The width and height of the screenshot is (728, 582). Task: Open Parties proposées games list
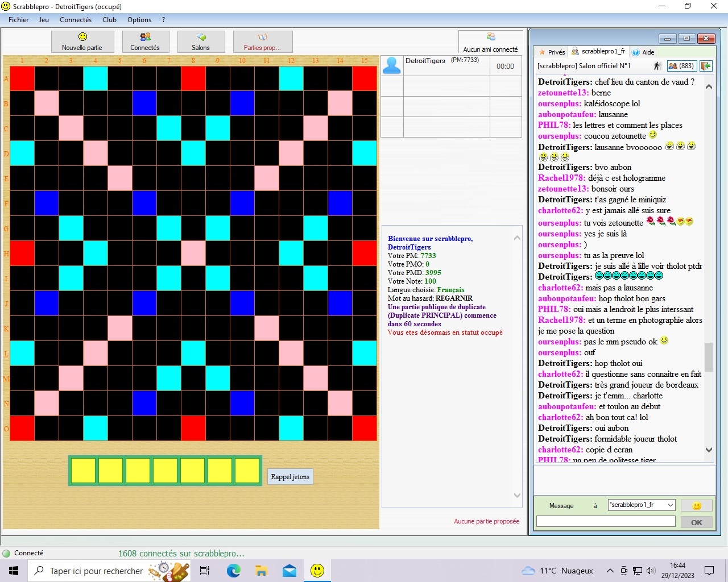[263, 41]
